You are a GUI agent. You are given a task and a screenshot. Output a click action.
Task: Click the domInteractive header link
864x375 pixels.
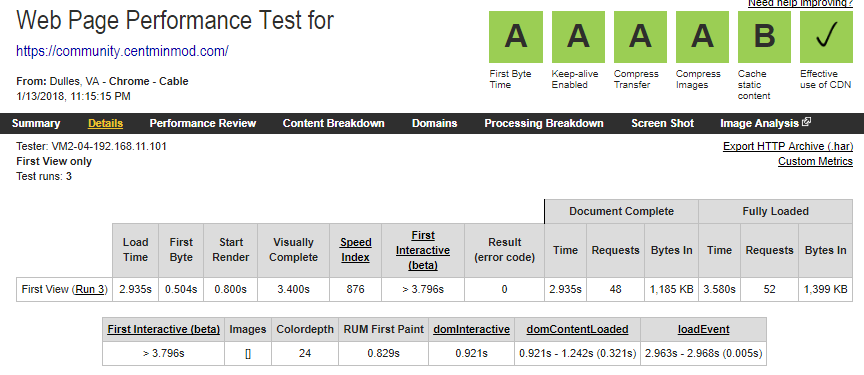coord(472,329)
